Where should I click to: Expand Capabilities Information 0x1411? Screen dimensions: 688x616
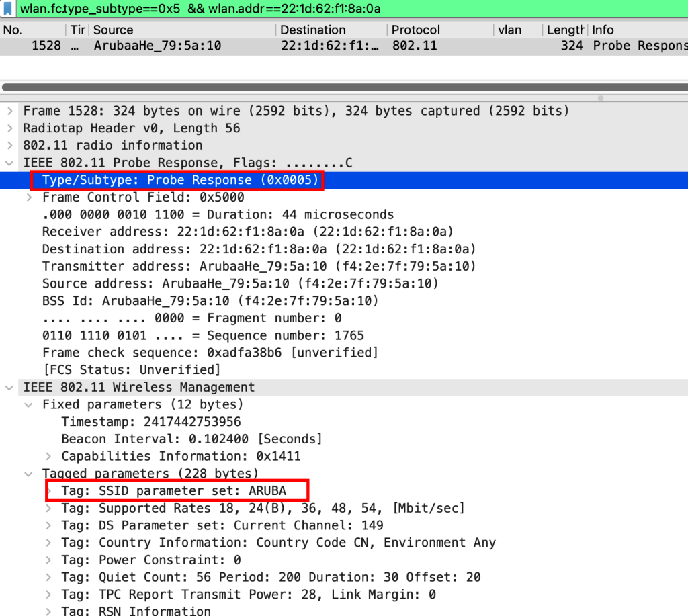(x=48, y=456)
